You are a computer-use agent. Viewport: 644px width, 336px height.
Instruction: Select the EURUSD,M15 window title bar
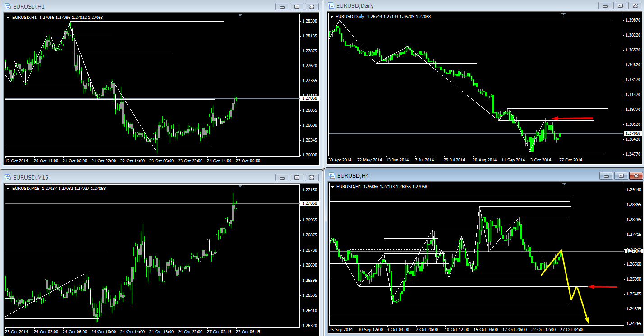point(135,177)
